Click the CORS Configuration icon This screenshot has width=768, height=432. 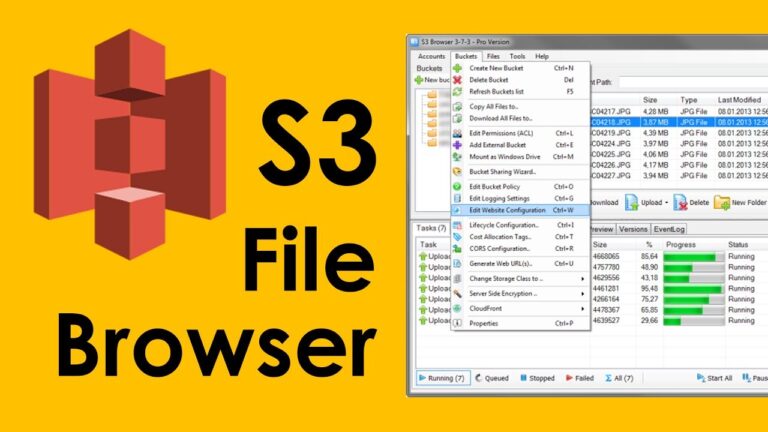[457, 249]
